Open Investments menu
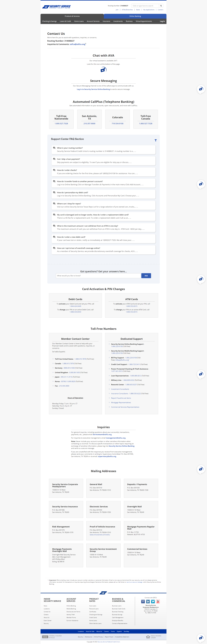The width and height of the screenshot is (207, 644). (118, 21)
